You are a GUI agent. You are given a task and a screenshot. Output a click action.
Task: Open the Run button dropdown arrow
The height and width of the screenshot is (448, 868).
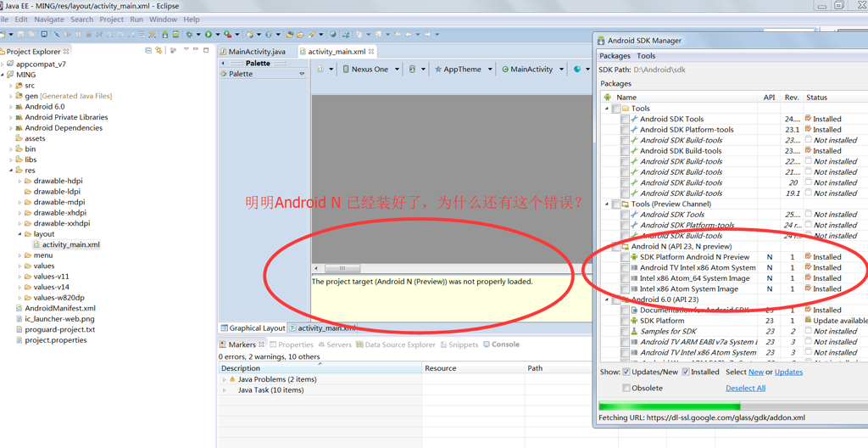click(218, 35)
